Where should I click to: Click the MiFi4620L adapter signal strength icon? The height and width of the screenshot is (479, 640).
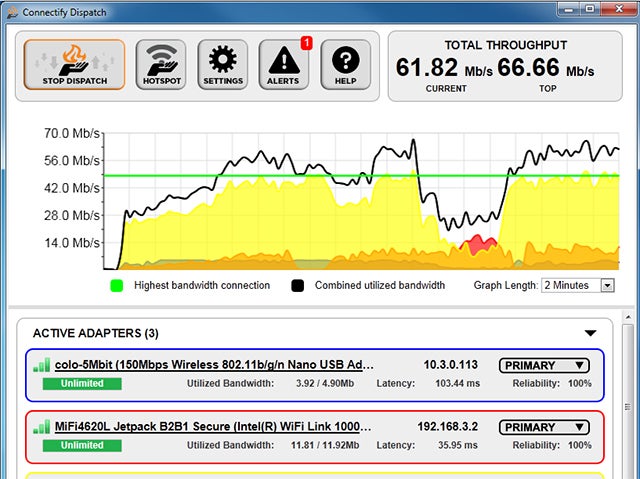41,427
